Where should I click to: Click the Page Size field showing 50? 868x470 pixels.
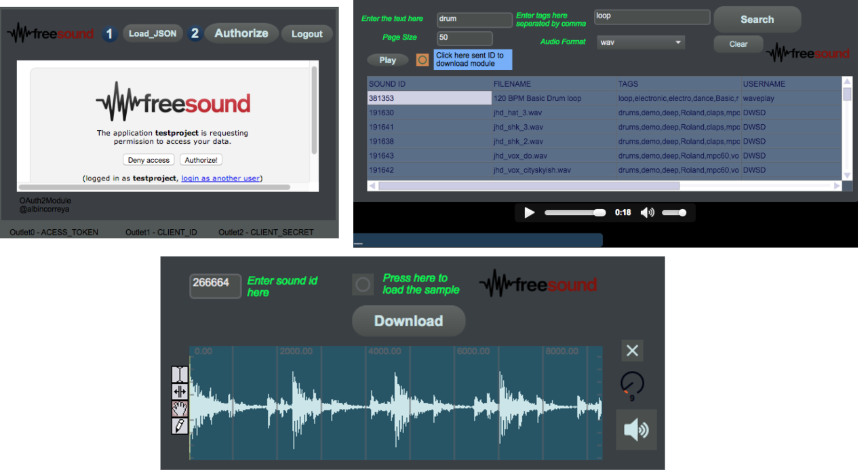[x=465, y=38]
